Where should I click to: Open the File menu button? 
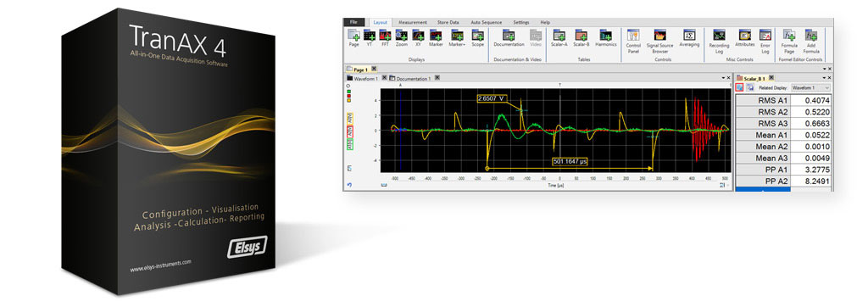click(x=353, y=22)
